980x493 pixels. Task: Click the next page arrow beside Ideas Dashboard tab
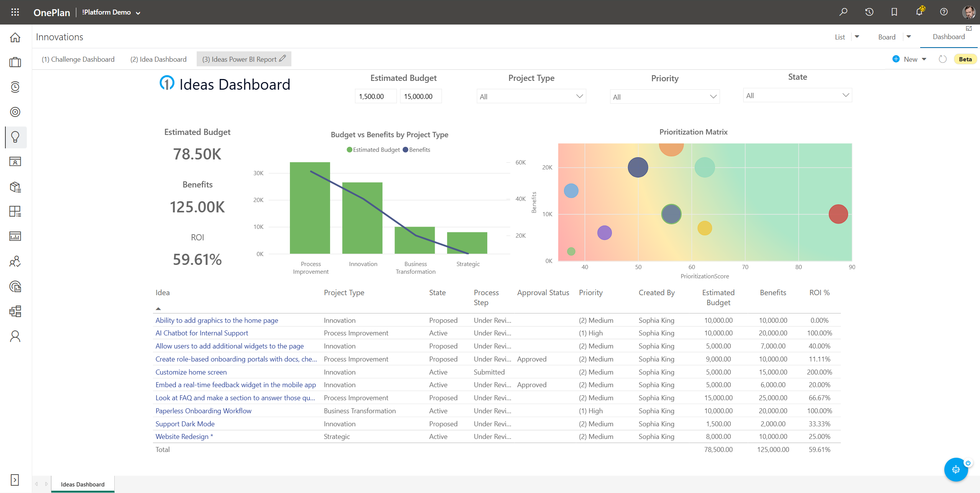pyautogui.click(x=46, y=484)
